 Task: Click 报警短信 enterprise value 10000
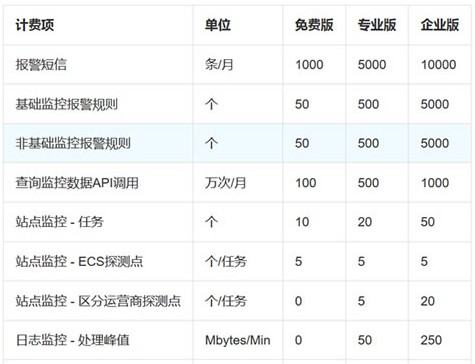[438, 64]
